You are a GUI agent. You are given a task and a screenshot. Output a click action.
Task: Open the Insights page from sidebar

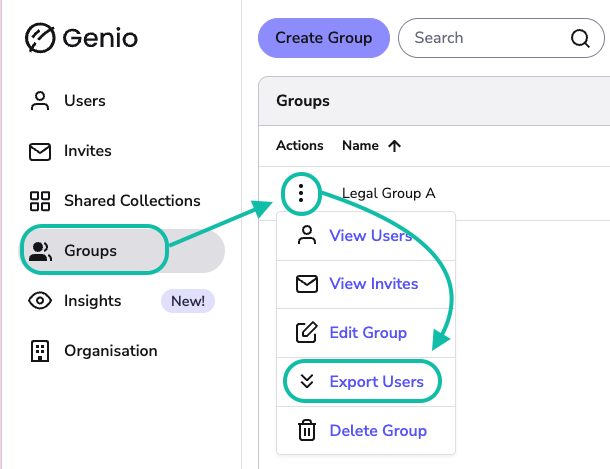pos(122,301)
